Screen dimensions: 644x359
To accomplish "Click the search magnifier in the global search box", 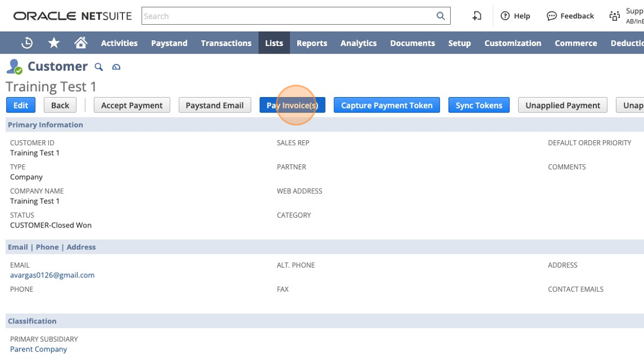I will click(440, 16).
